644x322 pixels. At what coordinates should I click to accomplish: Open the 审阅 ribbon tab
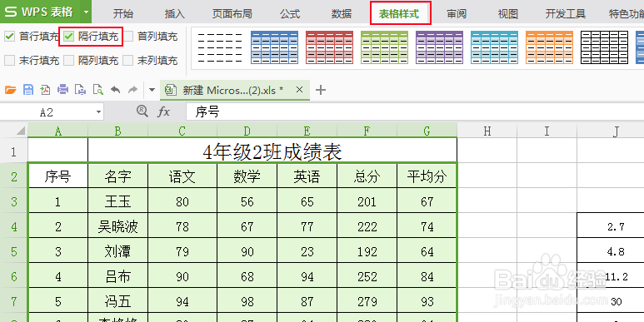click(457, 13)
